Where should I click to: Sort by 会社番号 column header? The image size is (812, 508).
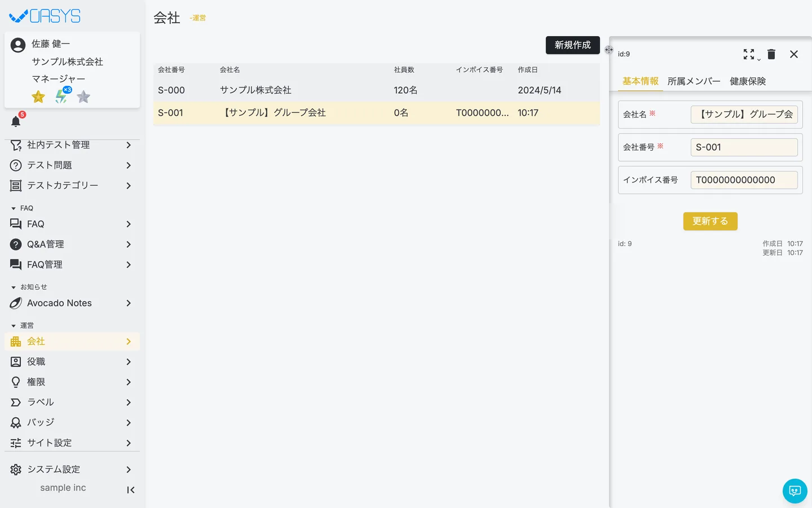tap(171, 70)
